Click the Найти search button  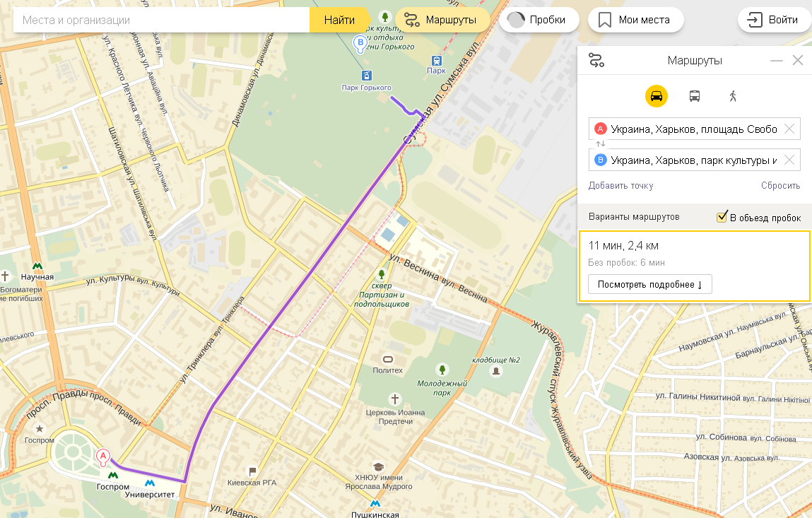[339, 20]
